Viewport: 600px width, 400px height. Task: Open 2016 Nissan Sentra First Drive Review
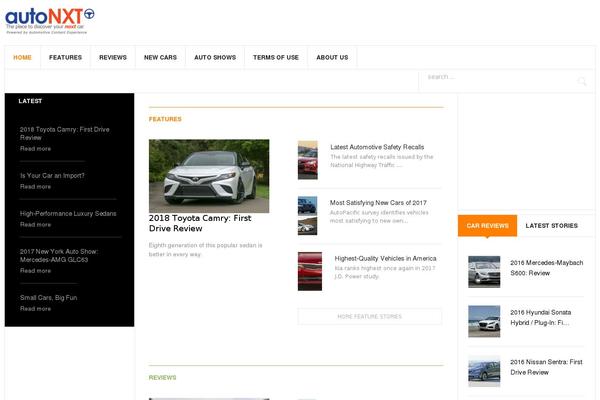[x=546, y=367]
